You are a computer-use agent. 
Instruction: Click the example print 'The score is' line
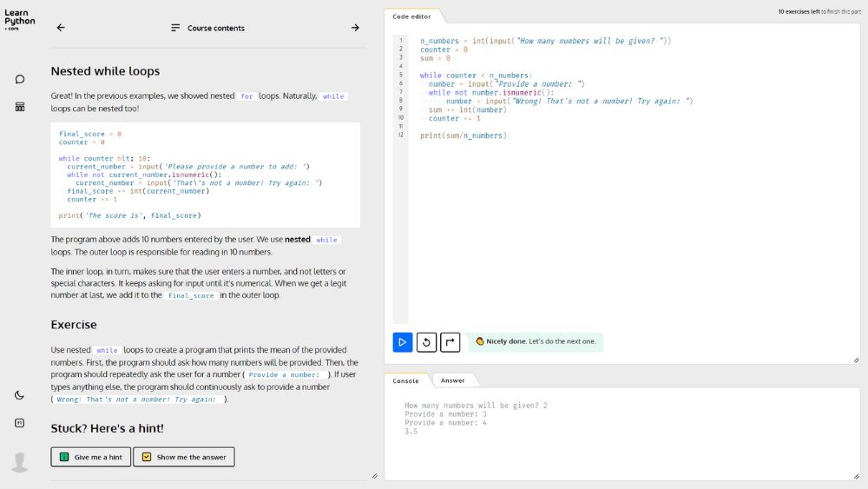pos(129,215)
